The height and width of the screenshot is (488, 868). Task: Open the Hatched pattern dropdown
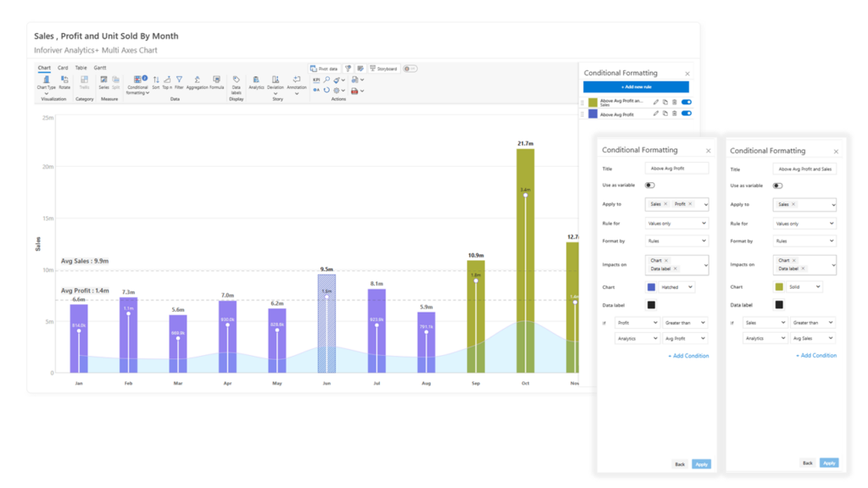point(676,287)
